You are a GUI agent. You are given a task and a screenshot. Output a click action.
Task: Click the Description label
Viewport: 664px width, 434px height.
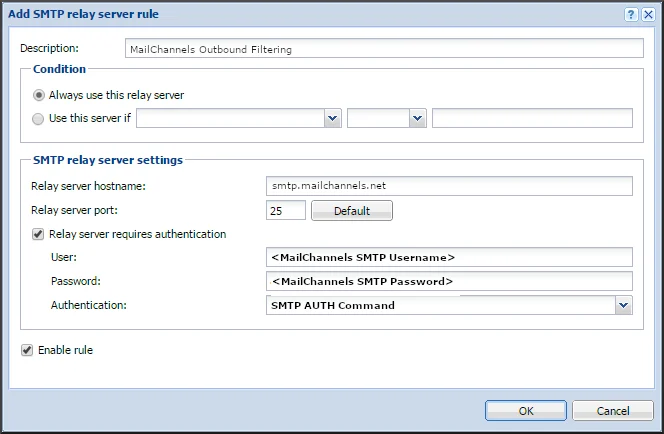(49, 48)
